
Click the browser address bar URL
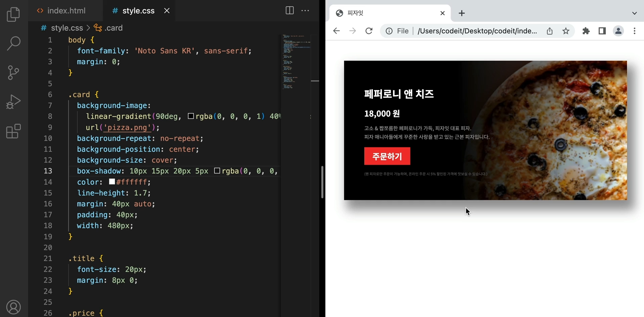pos(477,31)
